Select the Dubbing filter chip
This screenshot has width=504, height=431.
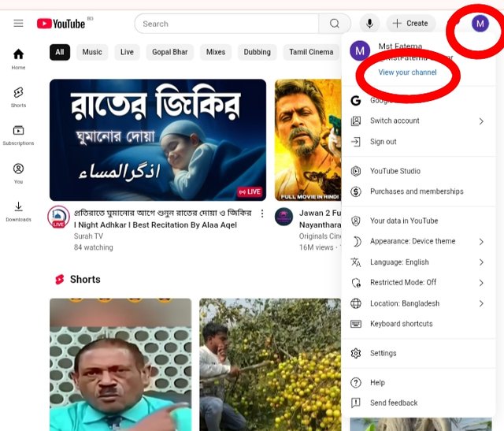tap(258, 52)
